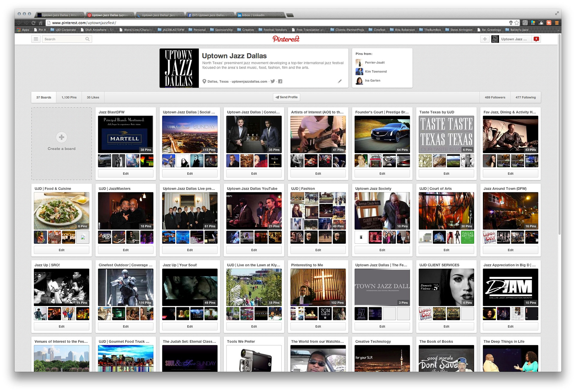Open the Martell cover on Jazz BlastDFW
Viewport: 576px width, 392px height.
coord(126,134)
